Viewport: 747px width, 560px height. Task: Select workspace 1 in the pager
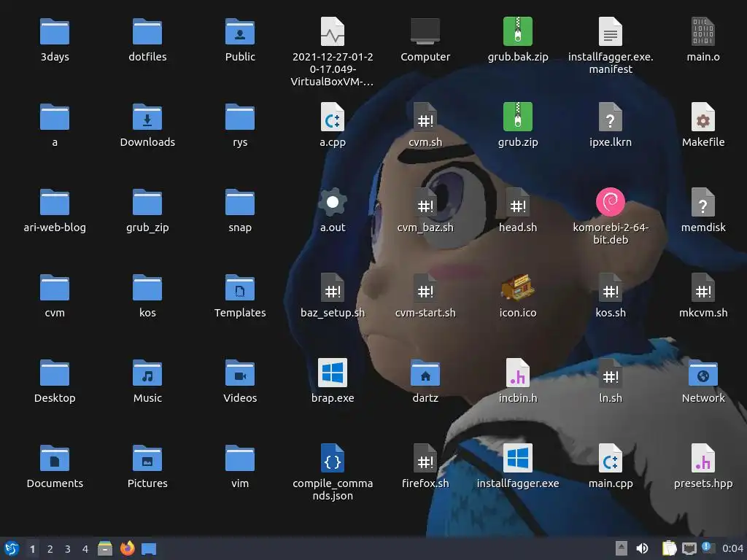[x=32, y=549]
